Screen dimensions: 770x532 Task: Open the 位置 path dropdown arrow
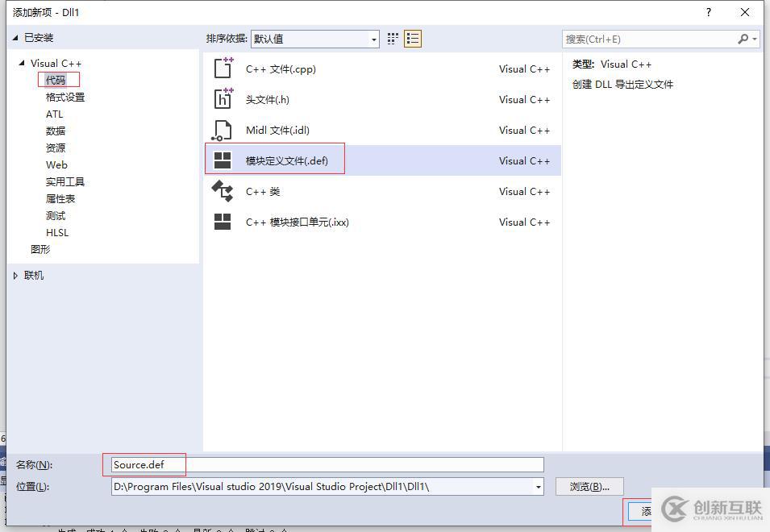coord(539,487)
